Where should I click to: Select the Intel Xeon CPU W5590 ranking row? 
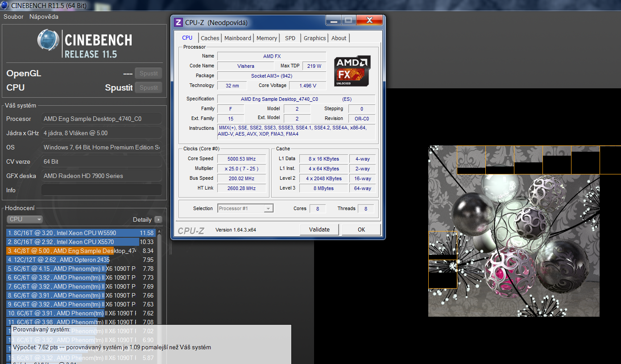pyautogui.click(x=81, y=233)
